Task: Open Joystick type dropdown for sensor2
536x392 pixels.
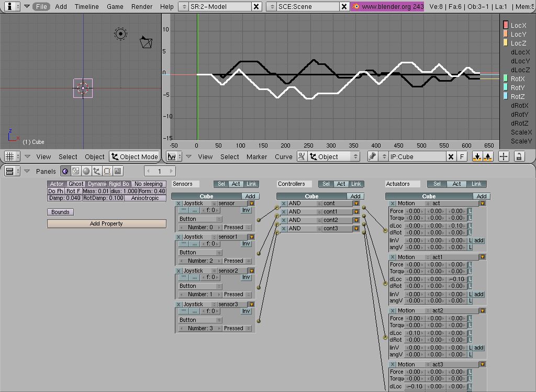Action: pos(199,271)
